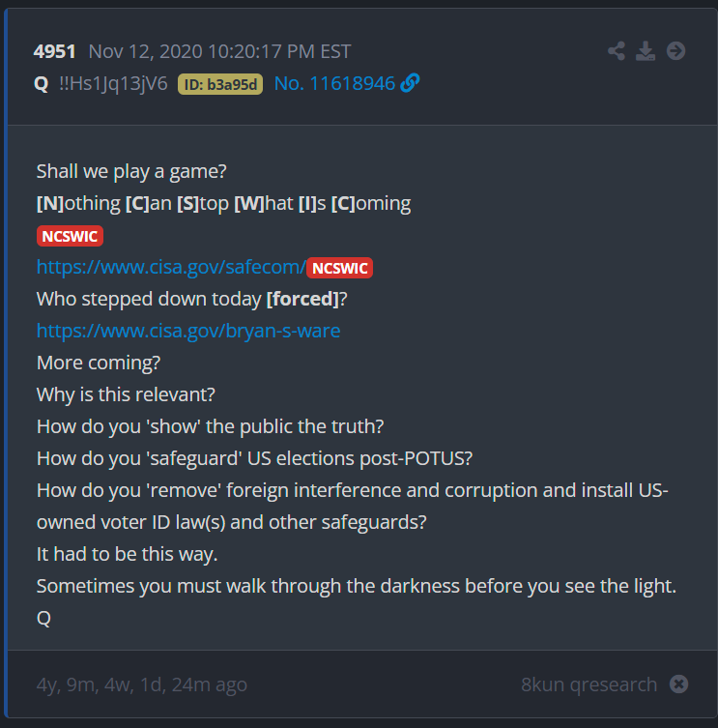This screenshot has width=718, height=728.
Task: Open the cisa.gov/bryan-s-ware link
Action: [x=188, y=331]
